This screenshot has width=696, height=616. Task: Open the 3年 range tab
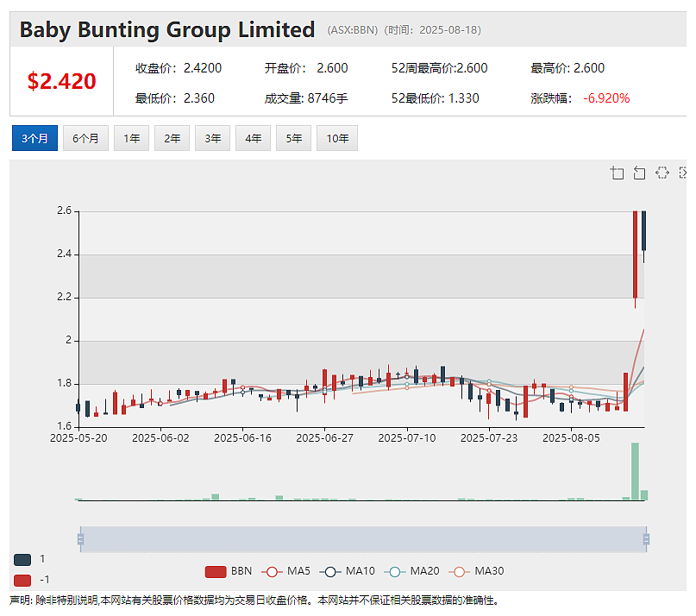(x=213, y=138)
